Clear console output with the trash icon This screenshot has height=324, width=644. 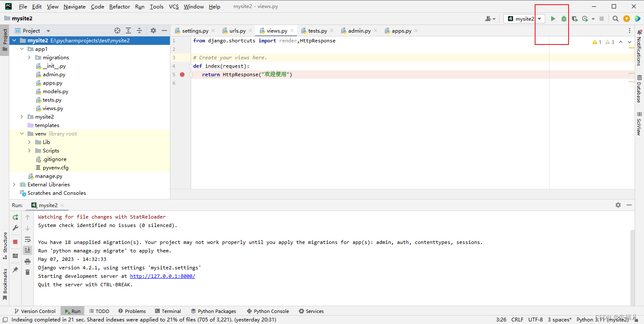coord(28,272)
